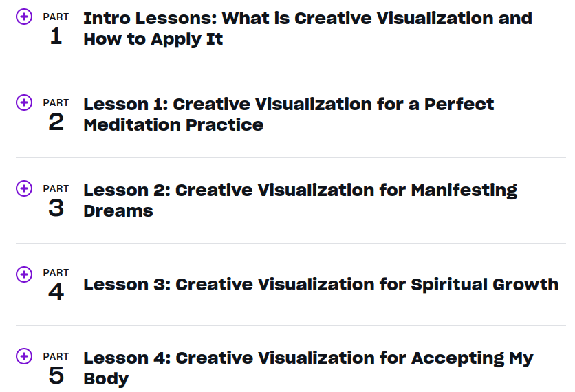
Task: Click the big number 5
Action: [56, 376]
